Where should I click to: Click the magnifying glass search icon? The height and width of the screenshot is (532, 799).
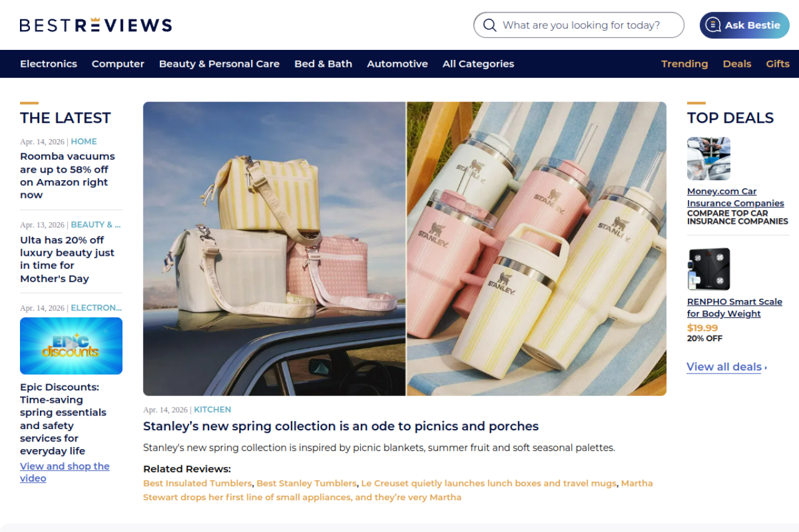(490, 25)
